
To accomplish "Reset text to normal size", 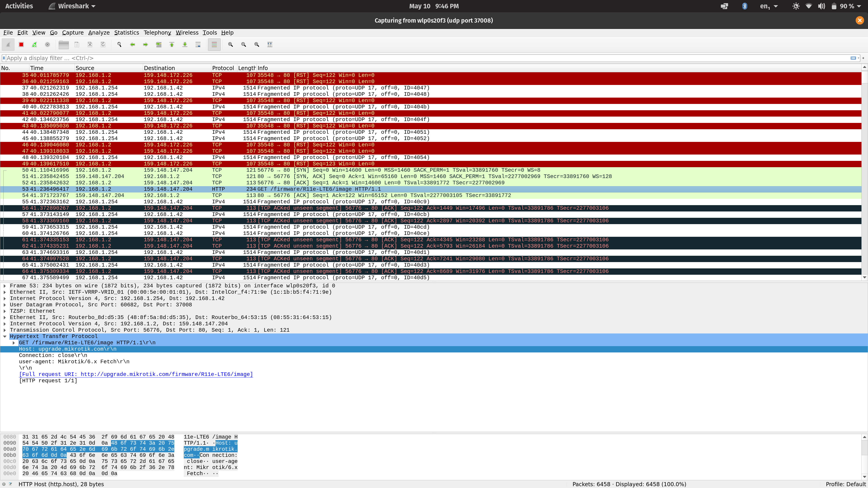I will [257, 45].
